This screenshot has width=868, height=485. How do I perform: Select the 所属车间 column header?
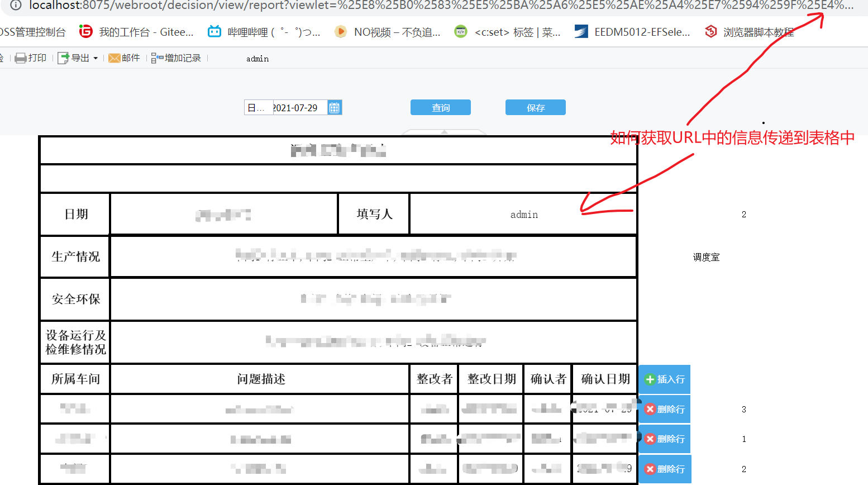click(75, 379)
